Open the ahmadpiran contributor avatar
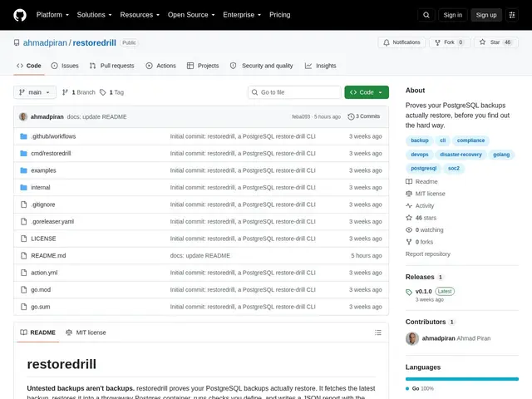Screen dimensions: 532x399 (412, 338)
